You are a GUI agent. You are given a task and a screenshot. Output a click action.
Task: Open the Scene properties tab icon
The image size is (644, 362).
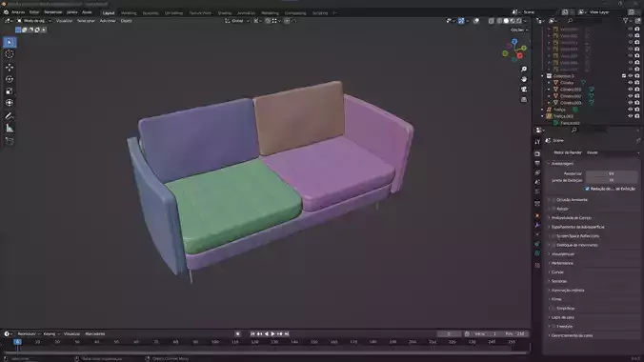pos(537,182)
